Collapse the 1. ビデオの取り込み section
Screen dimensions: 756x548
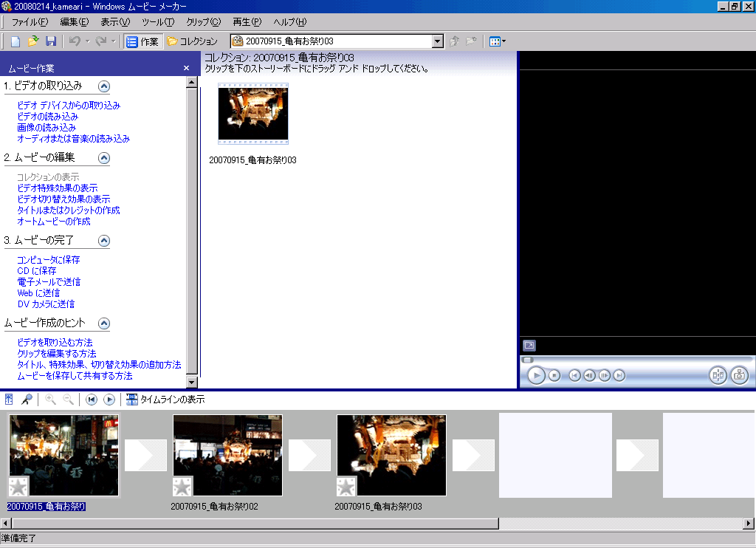point(104,86)
